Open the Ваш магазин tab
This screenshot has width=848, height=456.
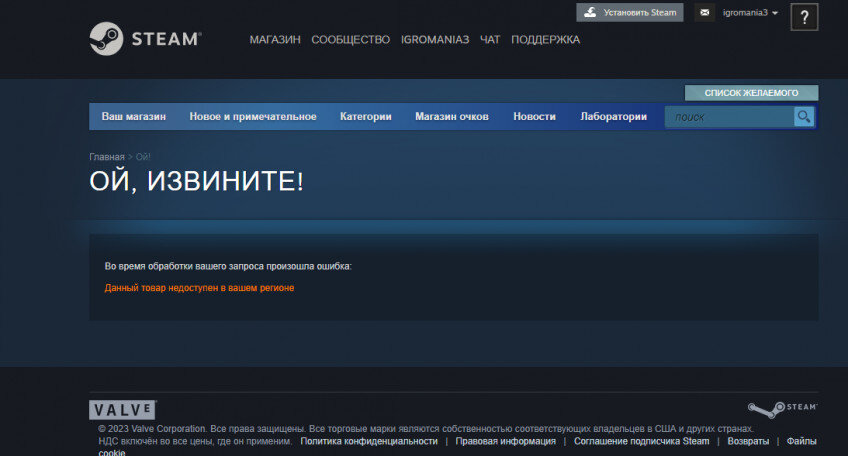tap(134, 116)
